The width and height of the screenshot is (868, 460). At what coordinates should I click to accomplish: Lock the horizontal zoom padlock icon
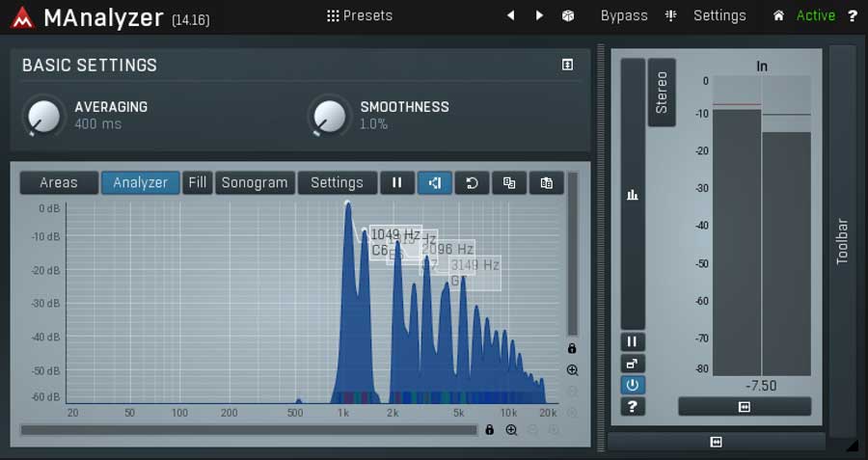tap(489, 429)
